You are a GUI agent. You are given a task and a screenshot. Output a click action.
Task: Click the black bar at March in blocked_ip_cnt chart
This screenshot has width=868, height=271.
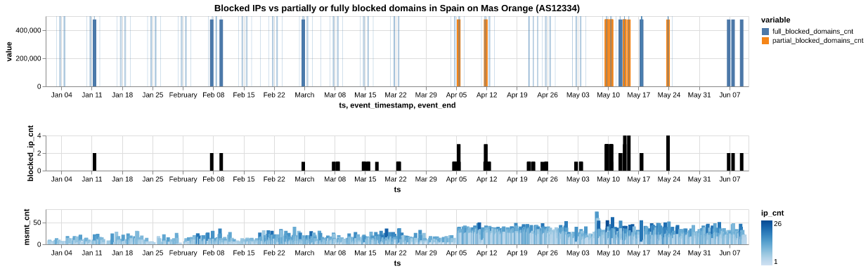coord(303,166)
